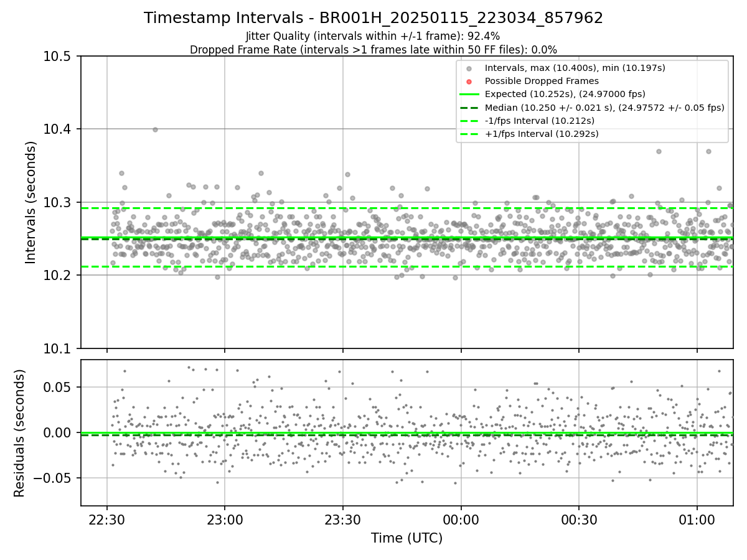Click the gray Intervals legend marker
This screenshot has height=560, width=747.
point(469,68)
